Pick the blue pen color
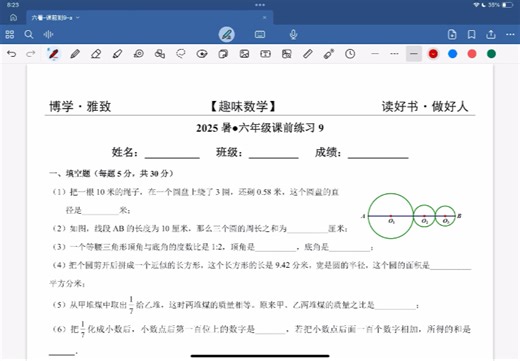 [x=452, y=54]
